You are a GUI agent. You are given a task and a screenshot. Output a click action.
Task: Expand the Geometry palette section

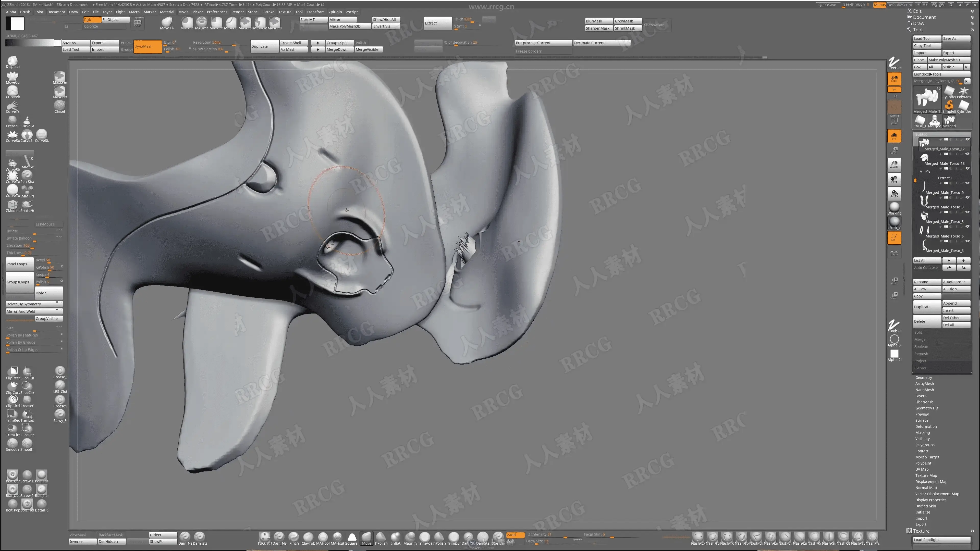[923, 378]
